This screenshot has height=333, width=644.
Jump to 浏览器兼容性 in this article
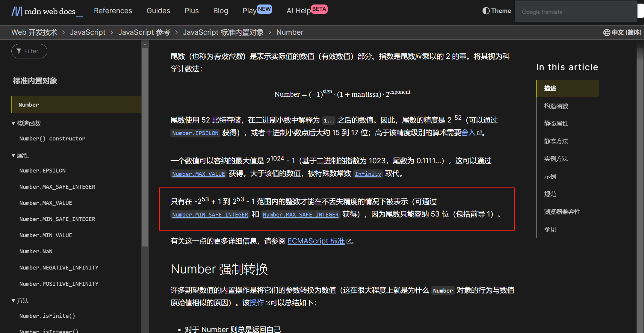[x=562, y=212]
